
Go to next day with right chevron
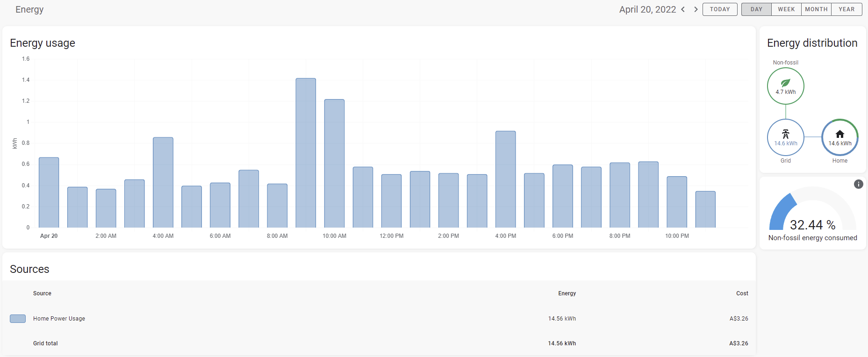coord(696,9)
